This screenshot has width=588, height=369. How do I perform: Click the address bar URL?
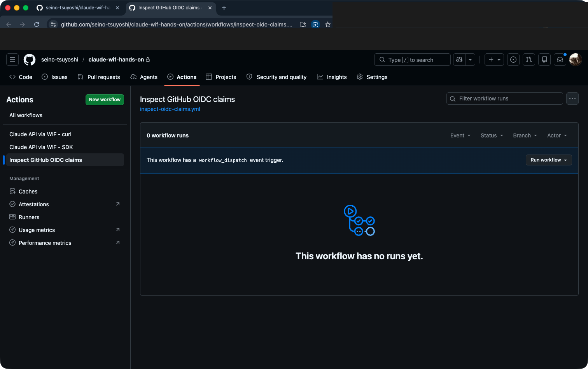(177, 25)
